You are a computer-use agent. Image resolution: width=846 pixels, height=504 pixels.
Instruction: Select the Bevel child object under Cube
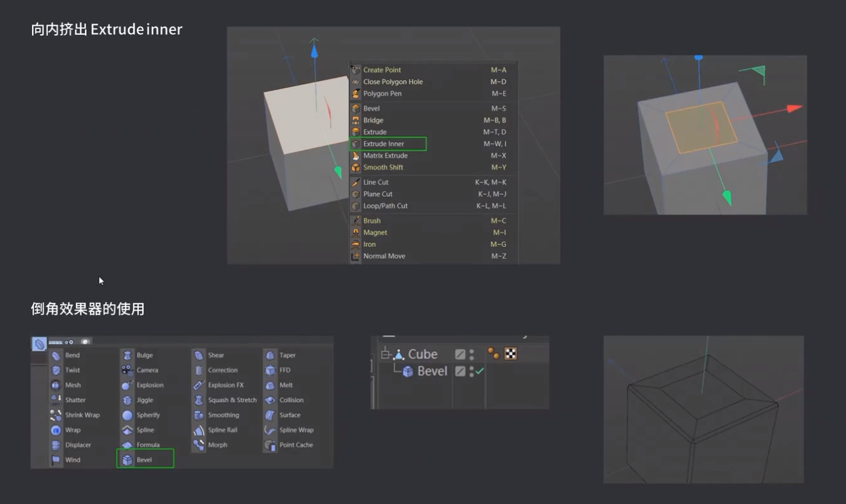point(432,371)
